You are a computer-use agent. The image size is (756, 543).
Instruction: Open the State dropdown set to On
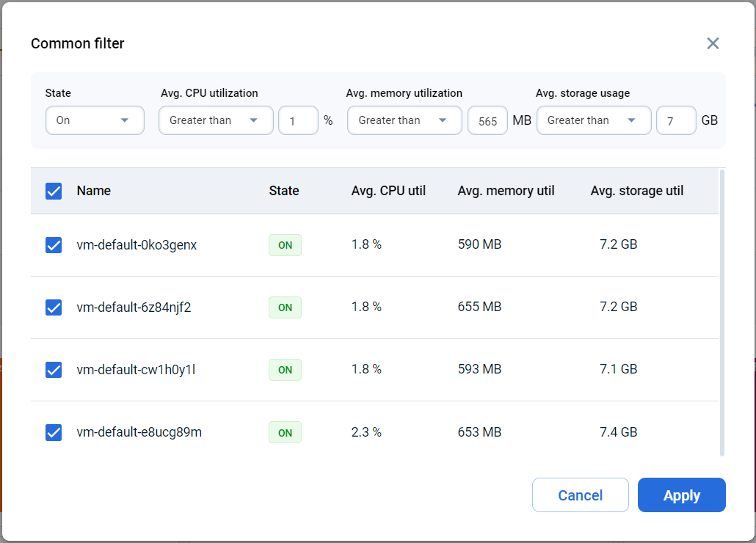95,120
